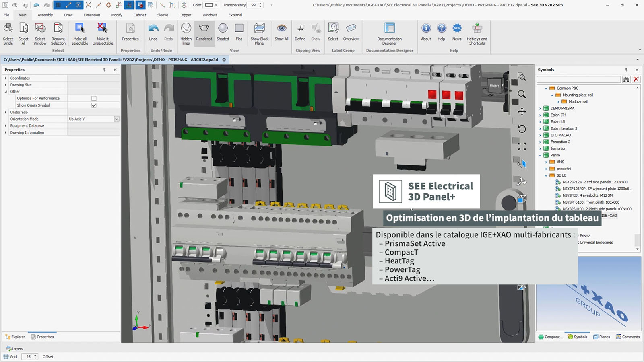Collapse the Perso library node
This screenshot has width=644, height=362.
(540, 155)
